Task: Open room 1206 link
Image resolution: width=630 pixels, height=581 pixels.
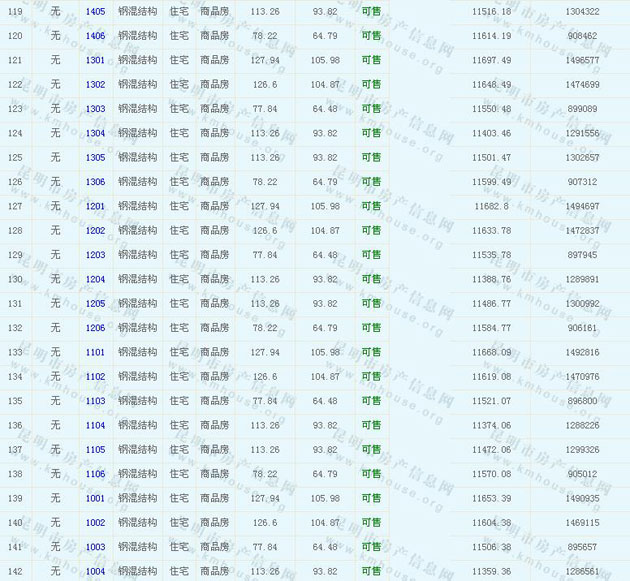Action: [x=95, y=328]
